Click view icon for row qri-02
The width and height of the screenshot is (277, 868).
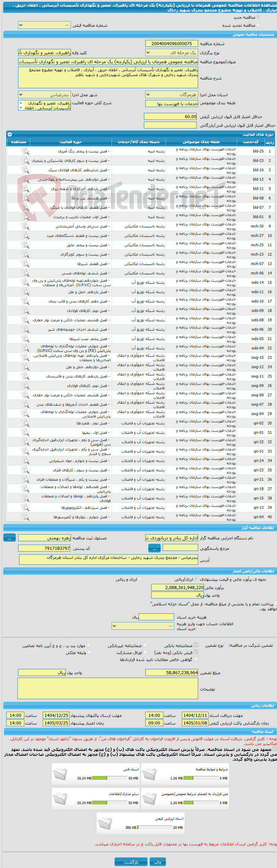click(x=25, y=423)
